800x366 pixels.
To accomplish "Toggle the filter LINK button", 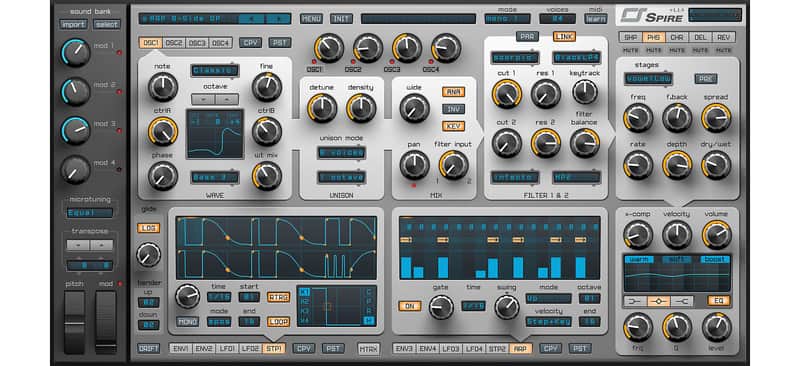I will coord(564,37).
